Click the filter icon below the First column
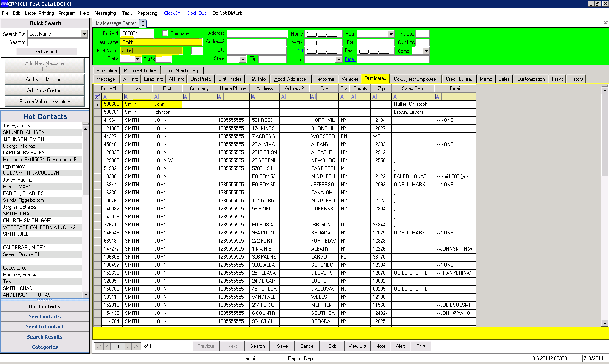 [x=156, y=96]
